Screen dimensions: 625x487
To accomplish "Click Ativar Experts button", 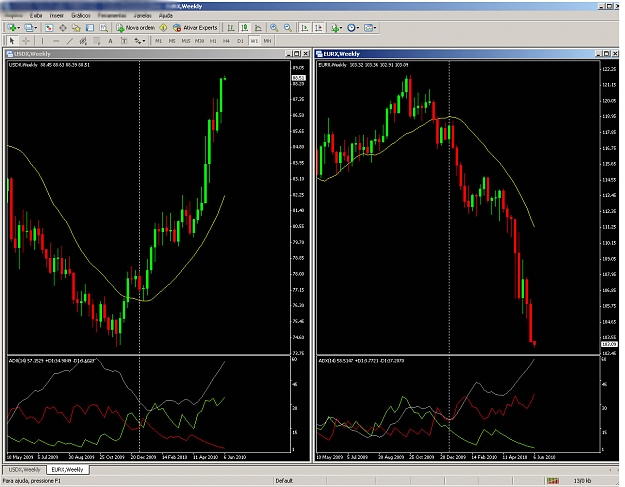I will pos(195,27).
